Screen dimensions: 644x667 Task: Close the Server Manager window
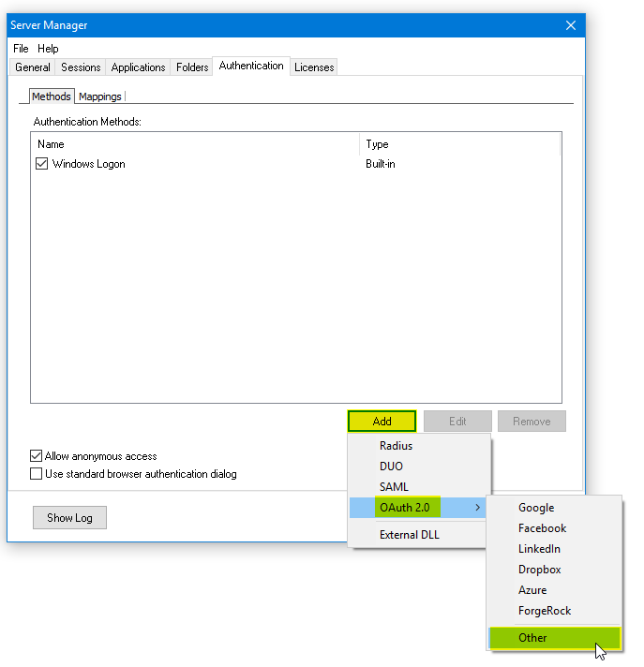click(571, 25)
